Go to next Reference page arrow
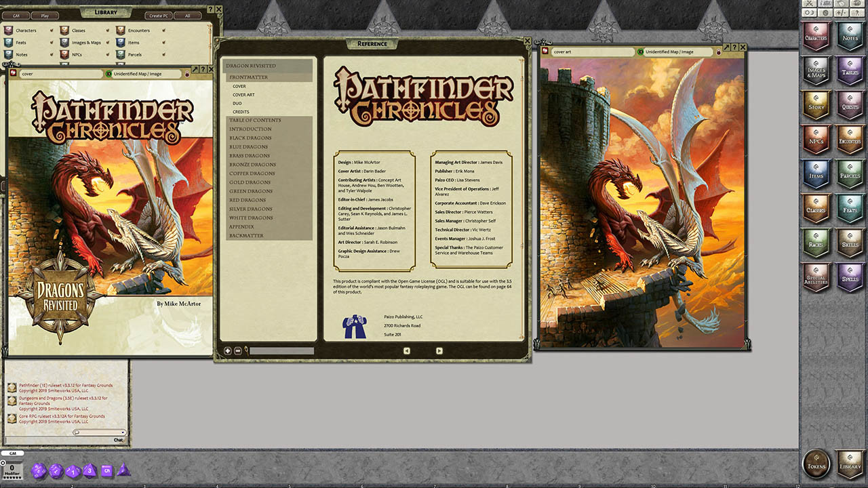 (x=439, y=350)
